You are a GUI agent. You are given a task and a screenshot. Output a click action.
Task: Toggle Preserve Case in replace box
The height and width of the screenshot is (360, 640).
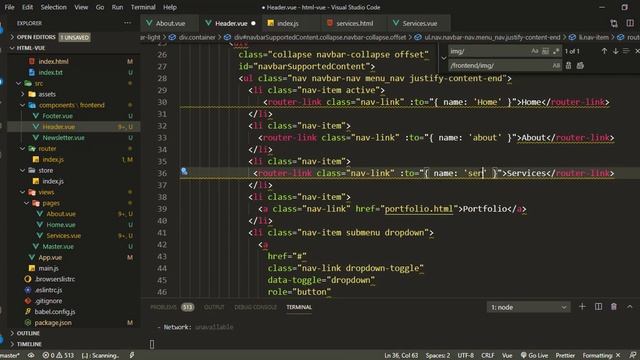click(x=556, y=65)
